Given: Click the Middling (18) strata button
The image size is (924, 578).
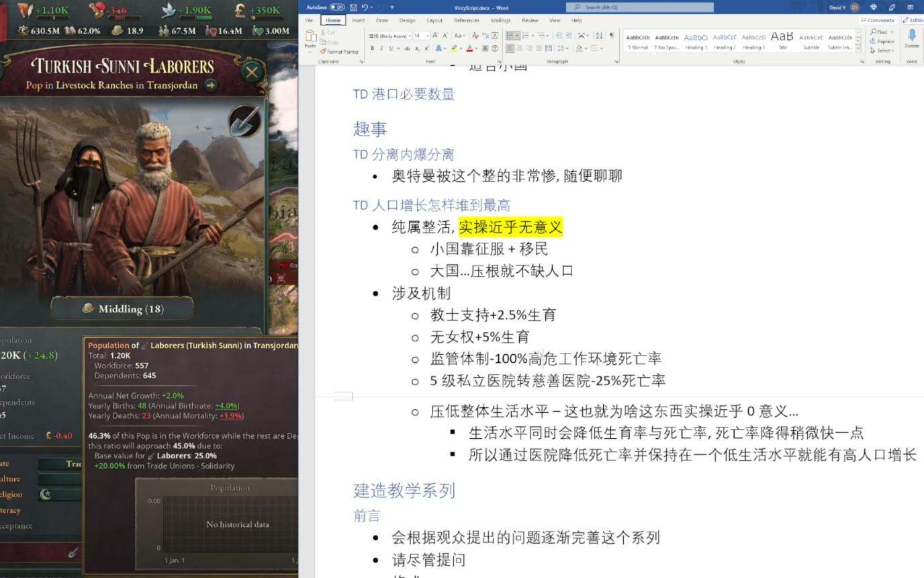Looking at the screenshot, I should [x=122, y=309].
